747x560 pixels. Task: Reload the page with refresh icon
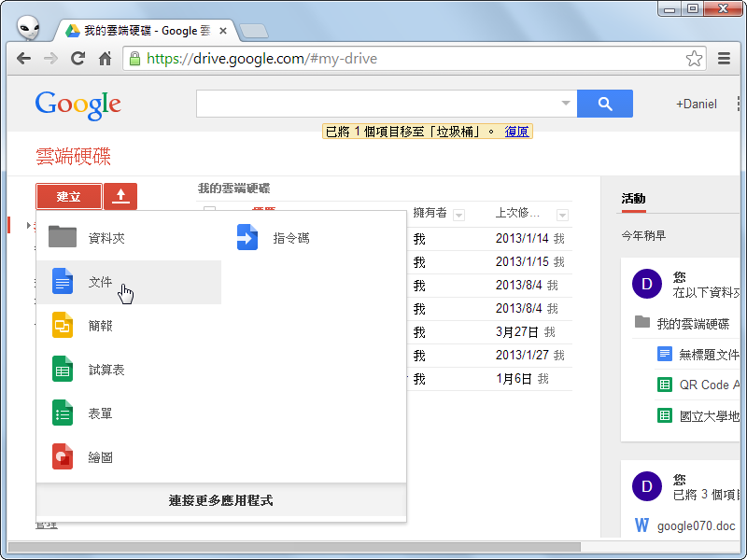pyautogui.click(x=78, y=59)
